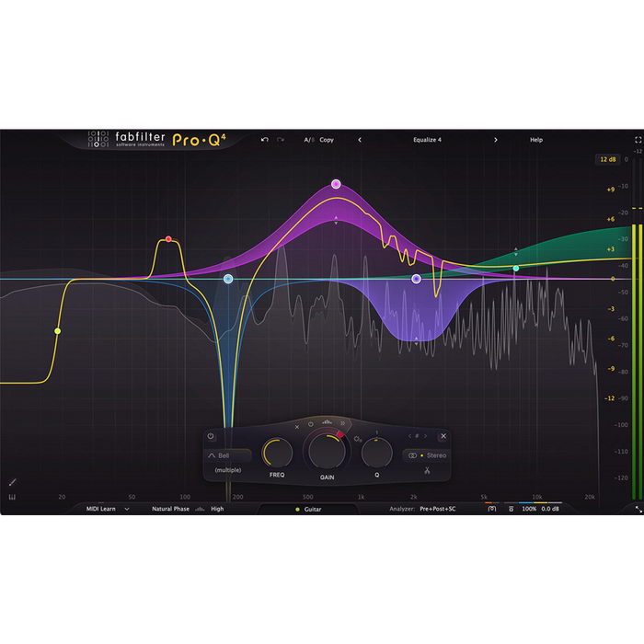Click the undo arrow icon
The image size is (644, 644).
265,140
